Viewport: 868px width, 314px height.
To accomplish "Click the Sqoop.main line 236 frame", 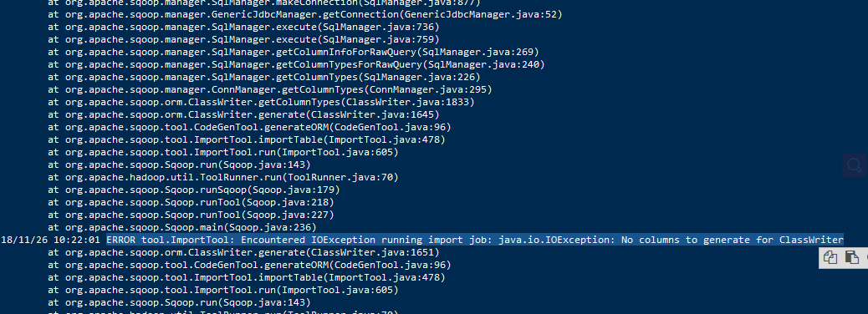I will (x=182, y=227).
